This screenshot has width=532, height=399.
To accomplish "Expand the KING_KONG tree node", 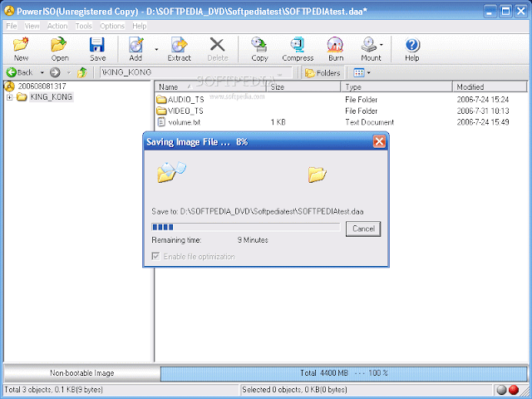I will (9, 97).
